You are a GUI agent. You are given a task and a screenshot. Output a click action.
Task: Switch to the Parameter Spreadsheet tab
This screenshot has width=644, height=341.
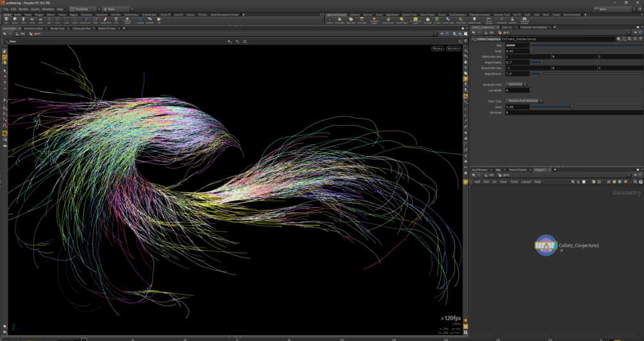pos(533,28)
